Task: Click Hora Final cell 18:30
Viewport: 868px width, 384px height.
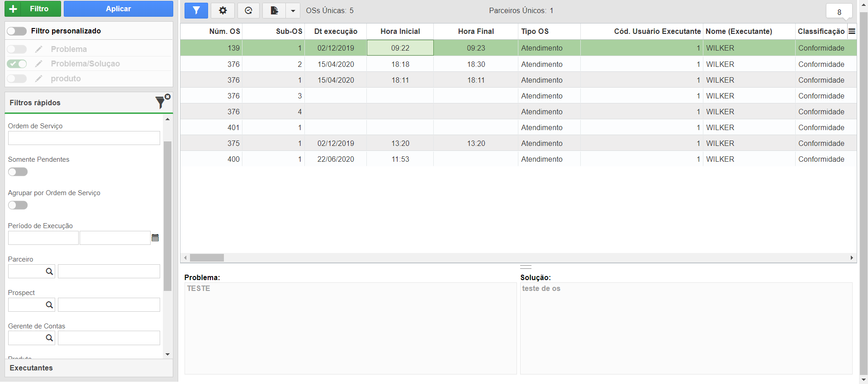Action: coord(476,64)
